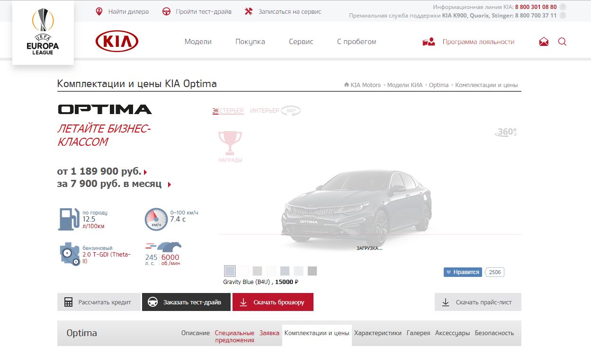Switch to ИНТЕРЬЕР view
The image size is (591, 364).
[x=265, y=111]
